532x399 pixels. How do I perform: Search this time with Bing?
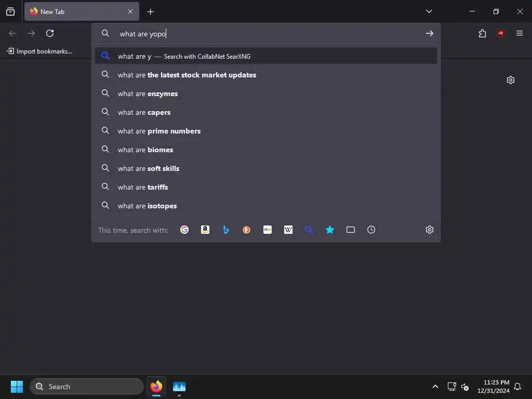tap(226, 230)
